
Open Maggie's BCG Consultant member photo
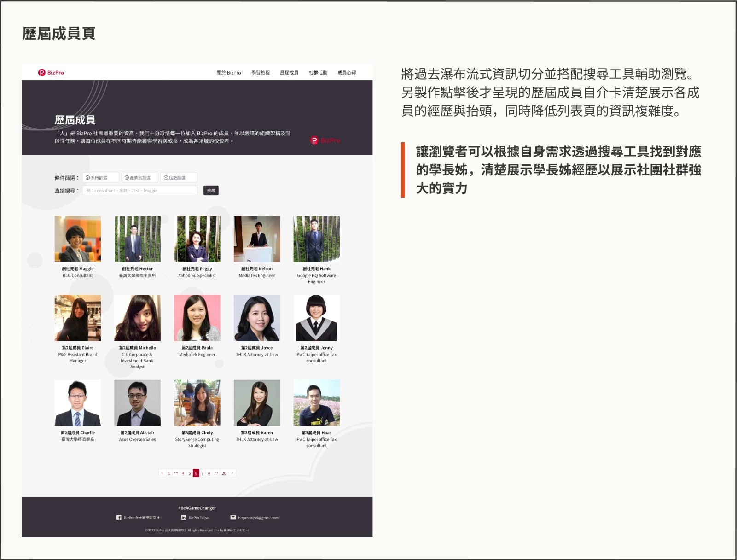click(x=78, y=239)
